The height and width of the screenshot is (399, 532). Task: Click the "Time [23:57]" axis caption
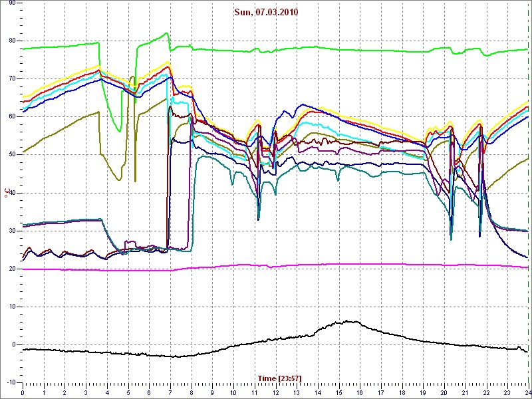coord(279,378)
